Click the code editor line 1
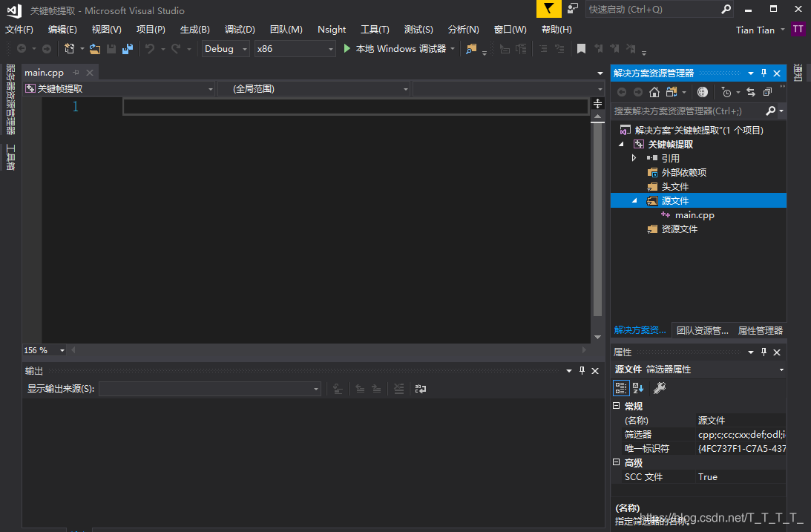The width and height of the screenshot is (811, 532). (355, 107)
